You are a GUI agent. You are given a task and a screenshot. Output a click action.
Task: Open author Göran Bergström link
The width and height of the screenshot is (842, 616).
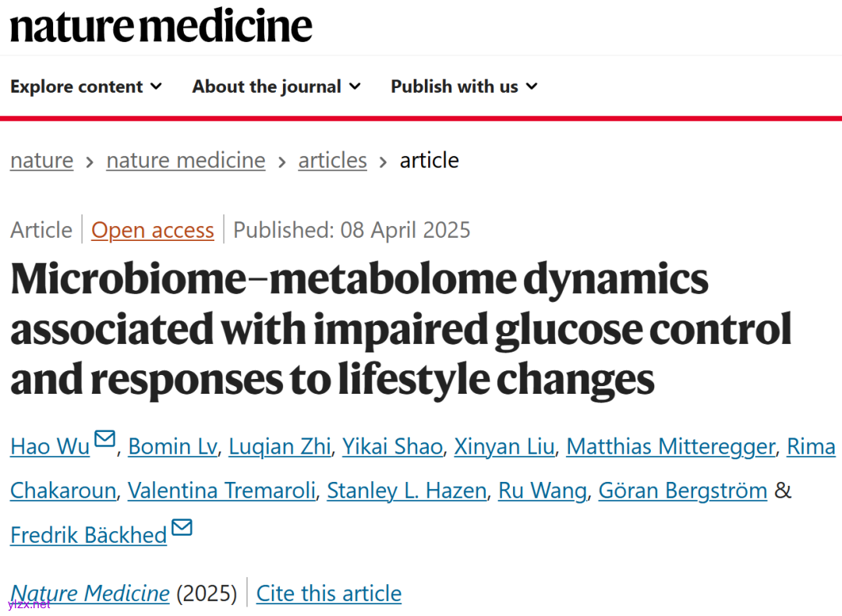[682, 491]
